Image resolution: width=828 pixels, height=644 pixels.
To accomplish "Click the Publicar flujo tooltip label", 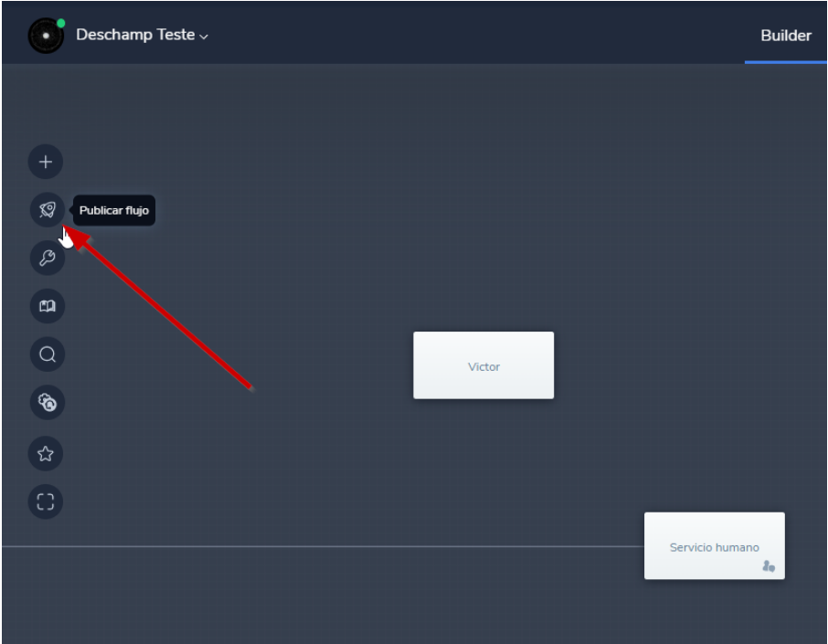I will pyautogui.click(x=114, y=211).
